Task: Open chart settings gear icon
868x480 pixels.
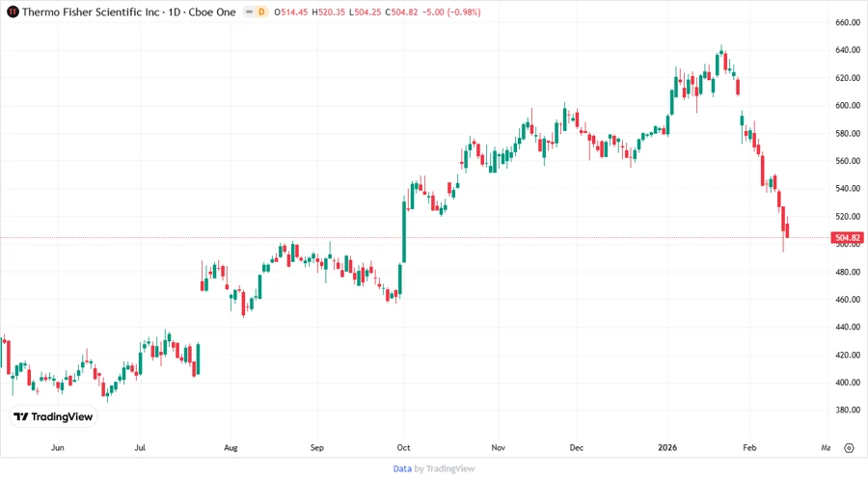Action: (849, 448)
